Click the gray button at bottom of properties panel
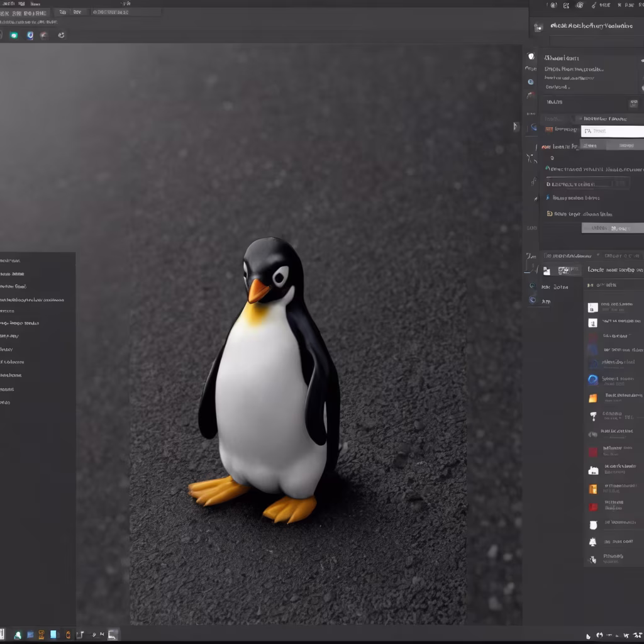The width and height of the screenshot is (644, 644). point(611,228)
